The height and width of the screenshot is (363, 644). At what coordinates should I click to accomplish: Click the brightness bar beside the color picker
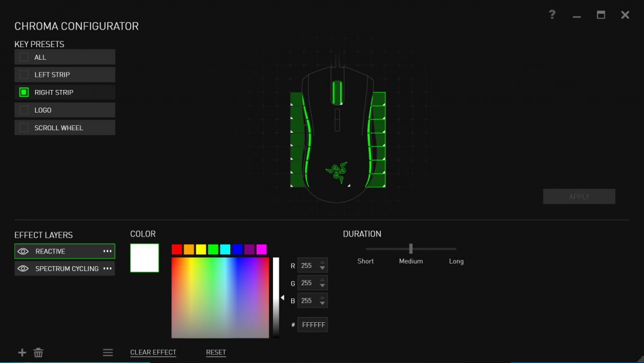tap(276, 298)
